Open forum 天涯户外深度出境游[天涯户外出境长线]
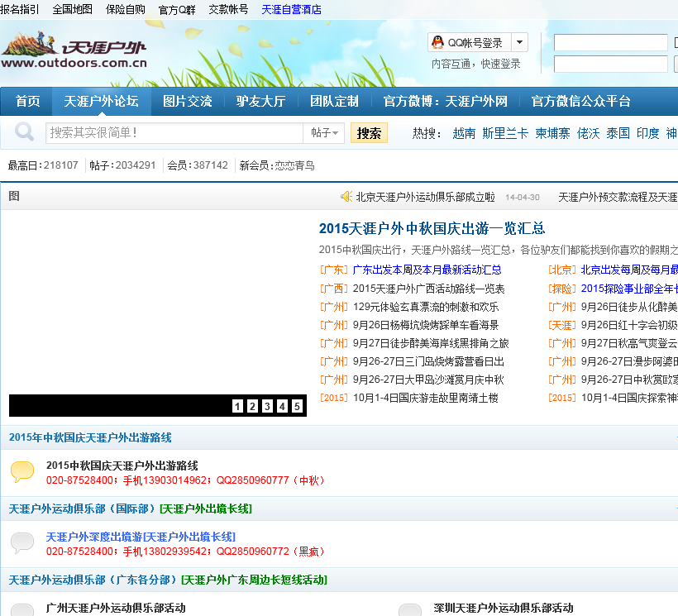The width and height of the screenshot is (678, 616). coord(141,537)
